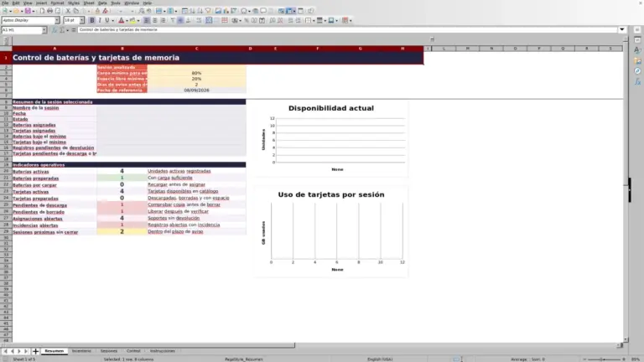Click the add new sheet plus icon

click(35, 351)
